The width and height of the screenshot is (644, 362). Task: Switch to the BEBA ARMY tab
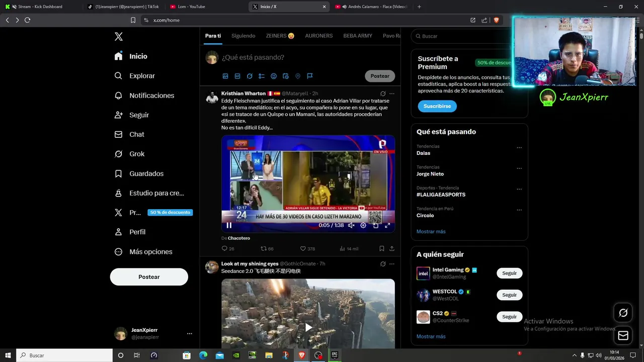pyautogui.click(x=358, y=36)
